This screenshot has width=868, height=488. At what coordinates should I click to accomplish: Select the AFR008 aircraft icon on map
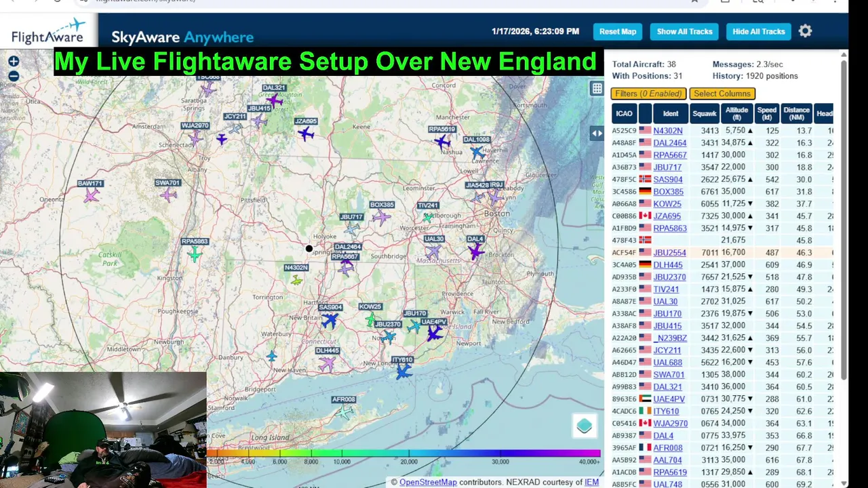[x=345, y=411]
